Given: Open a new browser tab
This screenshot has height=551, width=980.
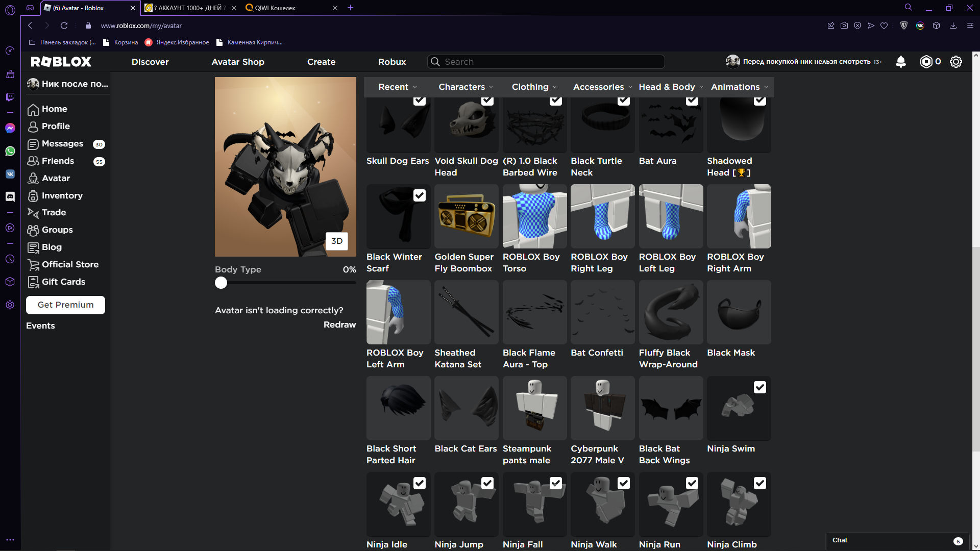Looking at the screenshot, I should (351, 8).
